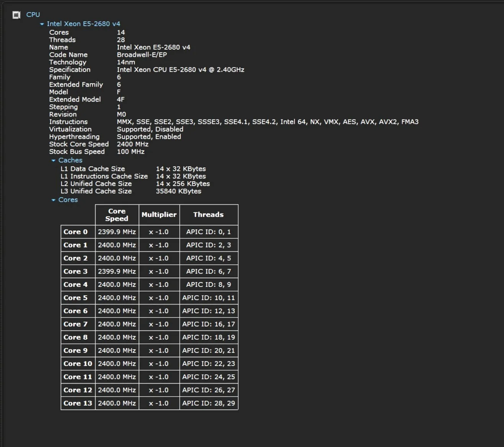Select the Cores tree label
Image resolution: width=504 pixels, height=447 pixels.
tap(68, 200)
